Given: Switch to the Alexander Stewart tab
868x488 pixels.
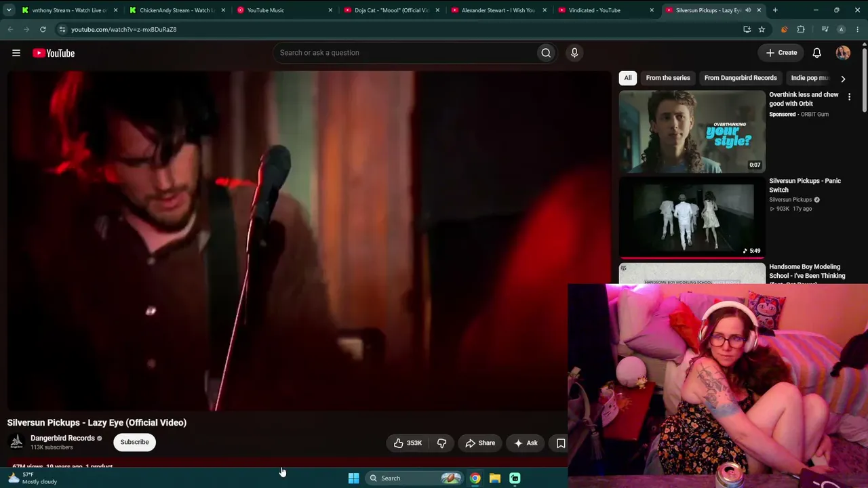Looking at the screenshot, I should (x=498, y=10).
